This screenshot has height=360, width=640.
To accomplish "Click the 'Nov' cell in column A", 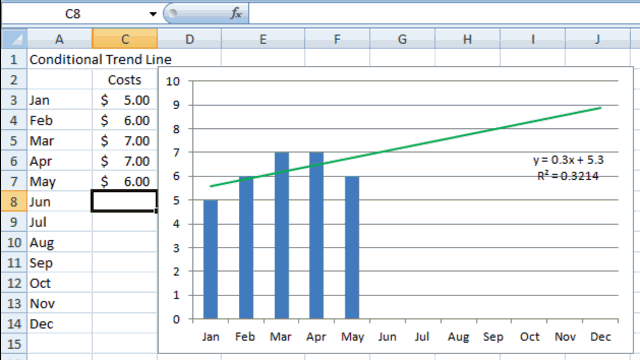I will pyautogui.click(x=60, y=303).
